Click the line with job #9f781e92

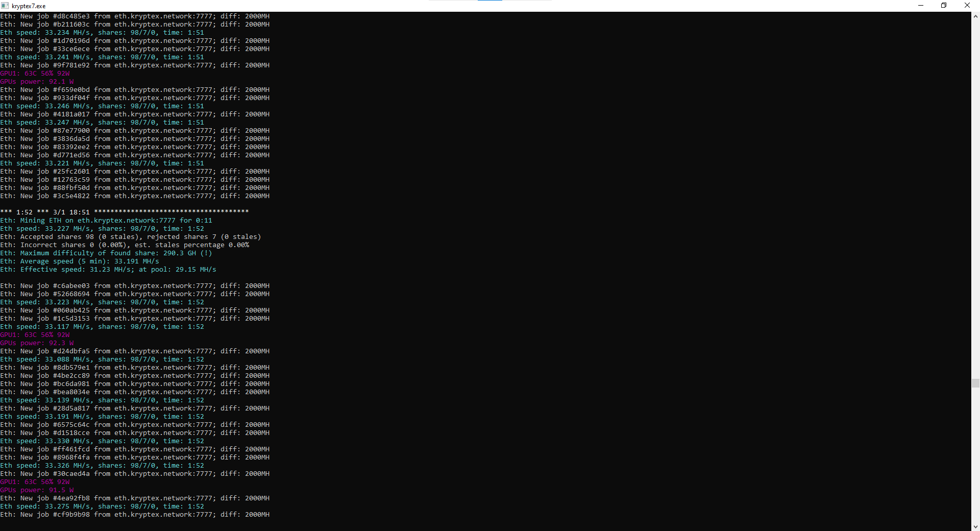coord(135,65)
